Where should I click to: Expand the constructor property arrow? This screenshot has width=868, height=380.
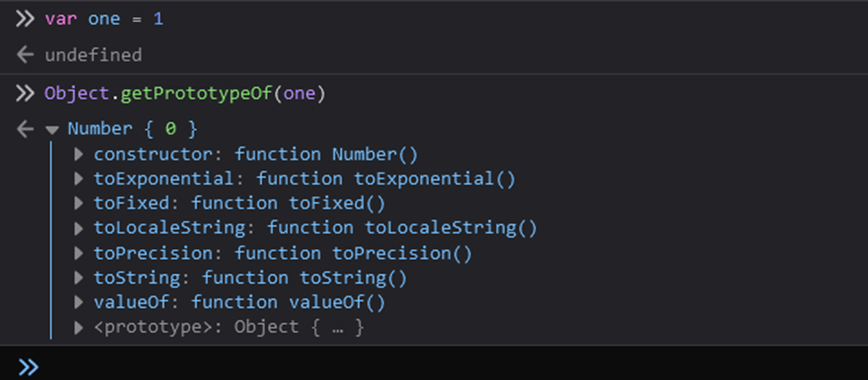click(x=78, y=154)
